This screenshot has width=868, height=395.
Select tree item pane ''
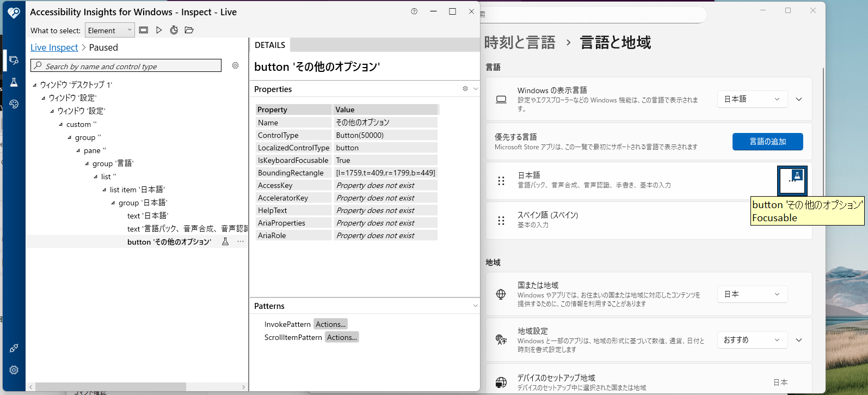(x=95, y=150)
